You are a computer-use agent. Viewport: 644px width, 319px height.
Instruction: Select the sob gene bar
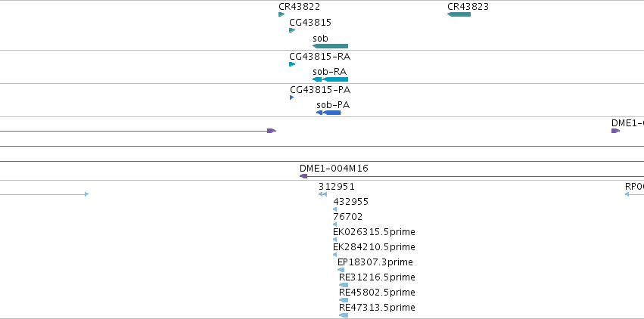tap(330, 46)
